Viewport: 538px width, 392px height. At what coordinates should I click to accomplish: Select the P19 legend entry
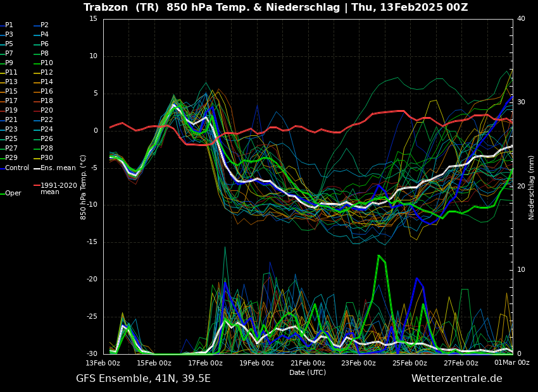tap(11, 111)
